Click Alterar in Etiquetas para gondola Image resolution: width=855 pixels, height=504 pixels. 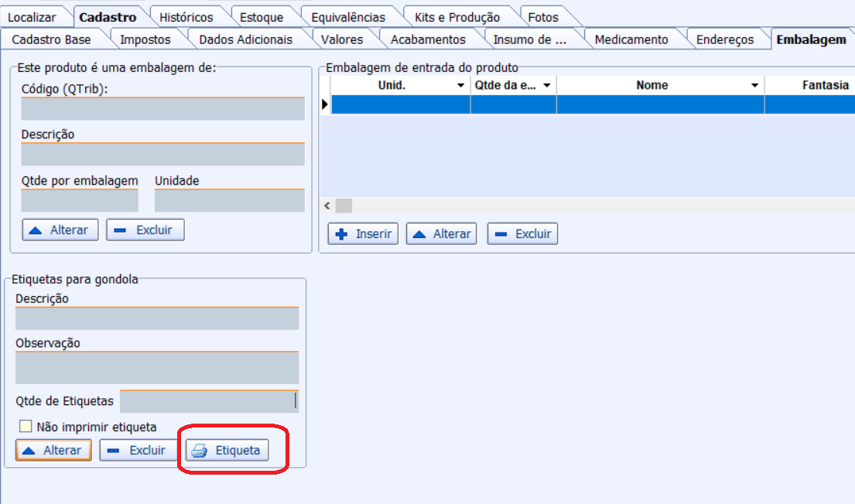(x=53, y=450)
